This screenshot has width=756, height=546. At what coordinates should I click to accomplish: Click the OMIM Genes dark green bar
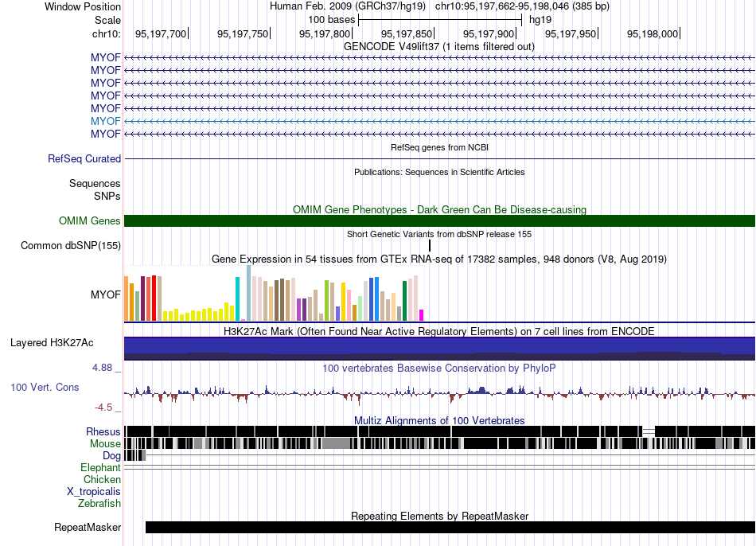tap(439, 221)
